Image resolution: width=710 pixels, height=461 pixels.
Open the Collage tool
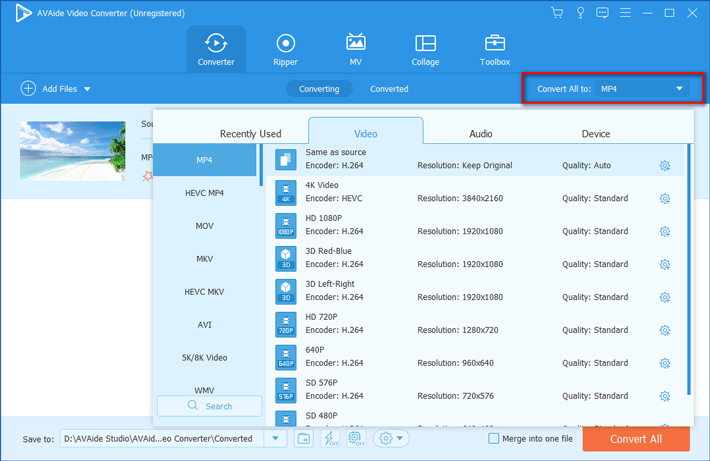coord(425,49)
